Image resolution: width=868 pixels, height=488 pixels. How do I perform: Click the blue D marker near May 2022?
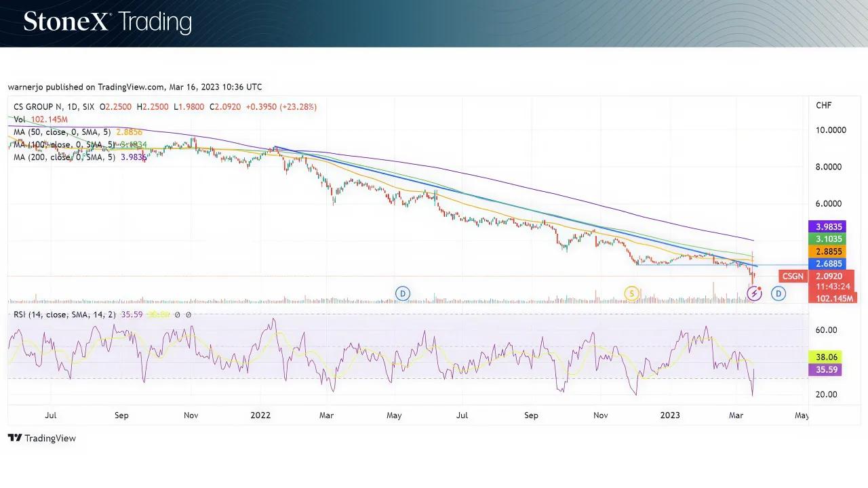403,293
